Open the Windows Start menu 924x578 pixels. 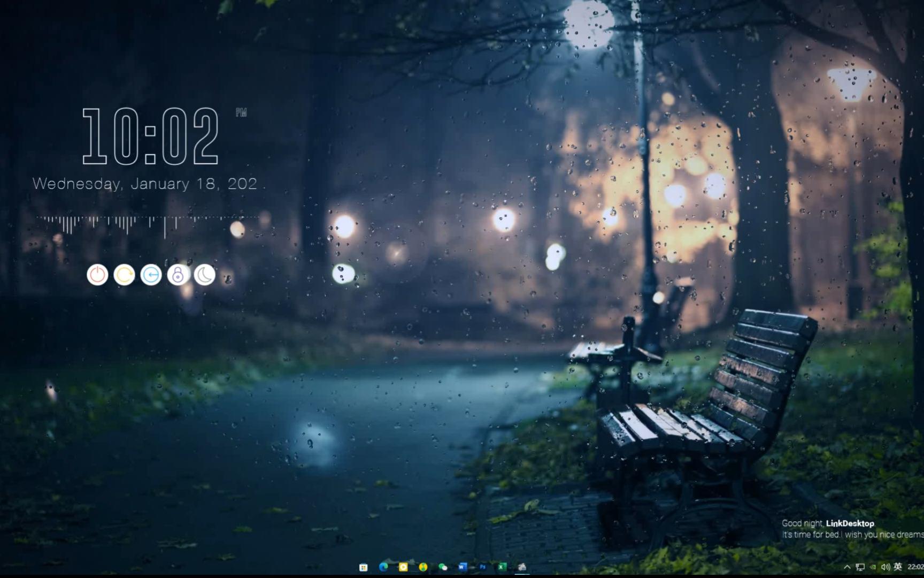click(364, 567)
